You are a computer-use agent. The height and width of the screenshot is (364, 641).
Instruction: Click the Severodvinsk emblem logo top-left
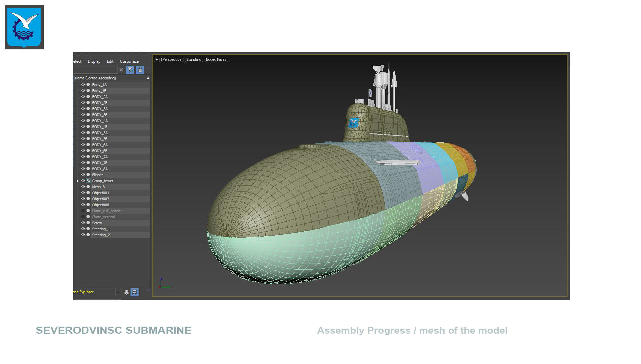(x=24, y=27)
